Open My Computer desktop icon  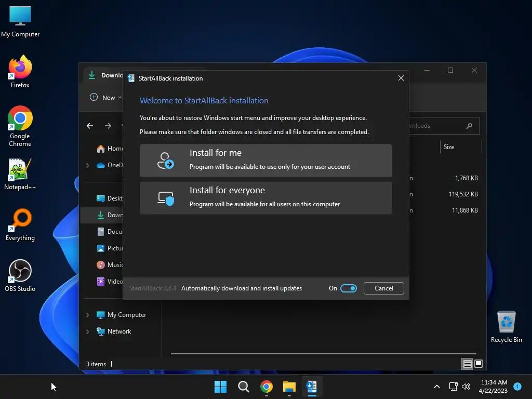click(x=20, y=22)
